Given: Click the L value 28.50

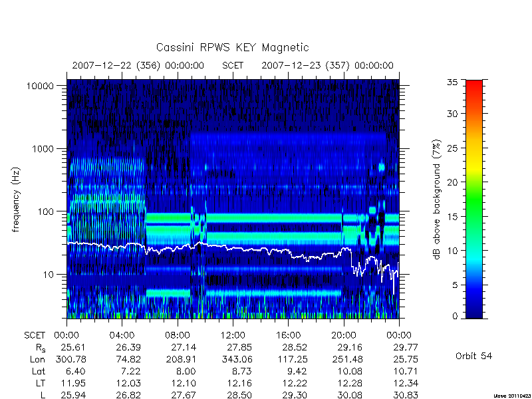Looking at the screenshot, I should pos(239,395).
